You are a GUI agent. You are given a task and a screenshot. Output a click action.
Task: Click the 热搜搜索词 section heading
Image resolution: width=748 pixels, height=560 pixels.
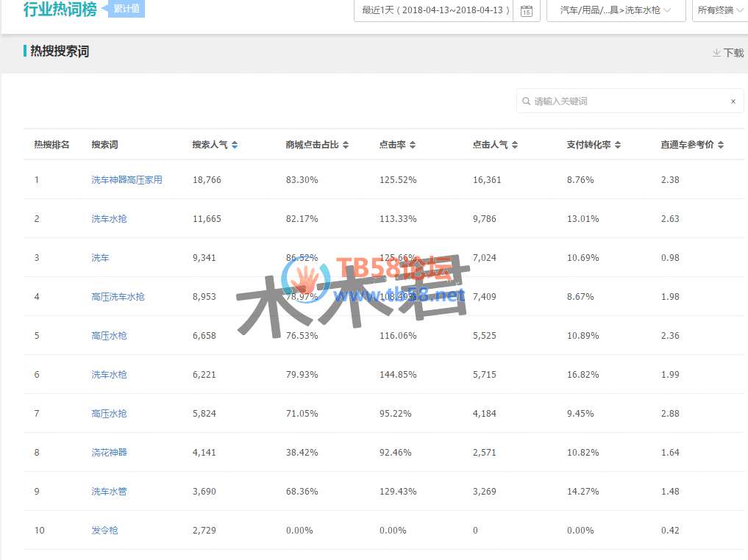pyautogui.click(x=60, y=51)
